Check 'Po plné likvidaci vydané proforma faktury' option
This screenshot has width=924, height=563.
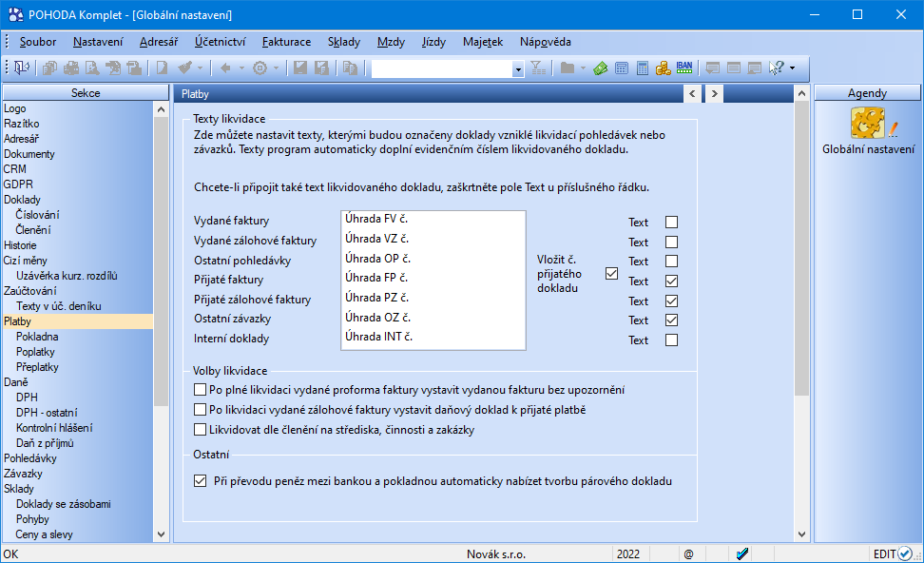click(200, 390)
